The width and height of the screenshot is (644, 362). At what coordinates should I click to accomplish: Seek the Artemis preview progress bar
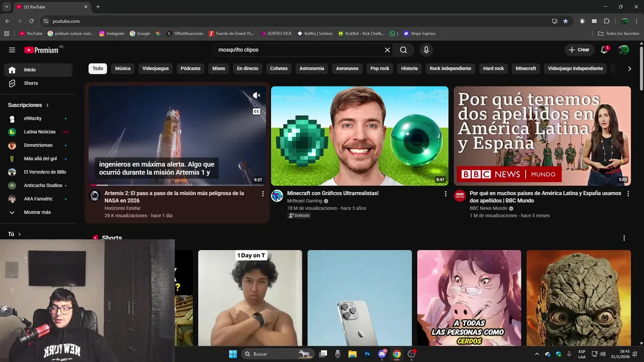[177, 185]
